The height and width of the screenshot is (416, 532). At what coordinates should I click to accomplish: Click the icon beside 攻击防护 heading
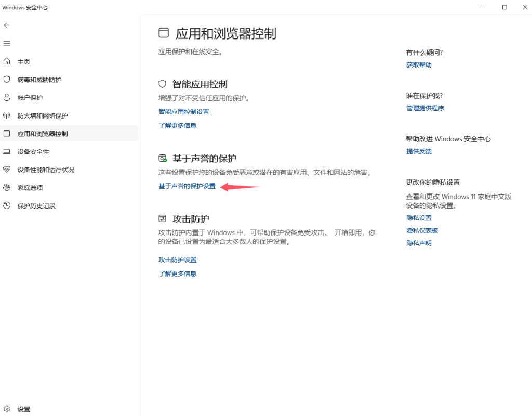click(x=163, y=218)
